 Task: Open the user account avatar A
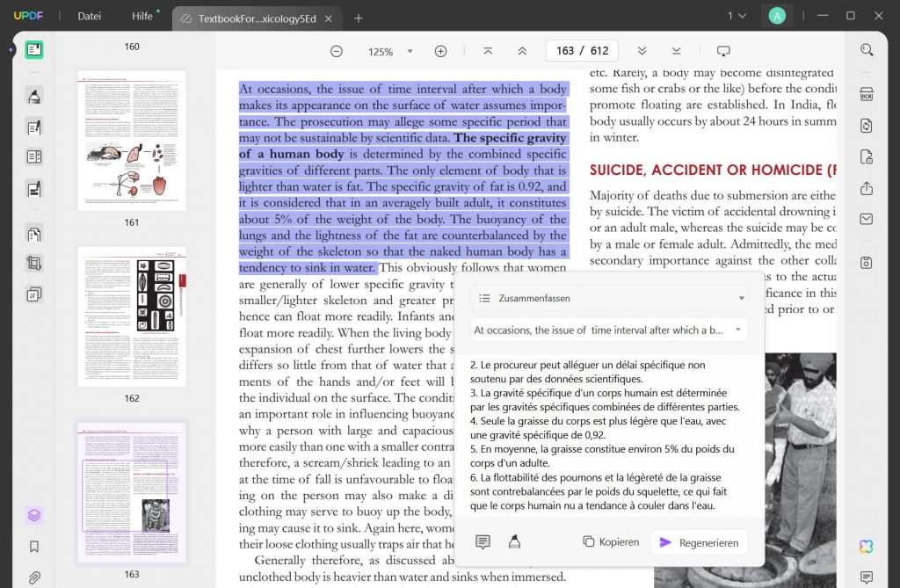tap(777, 16)
